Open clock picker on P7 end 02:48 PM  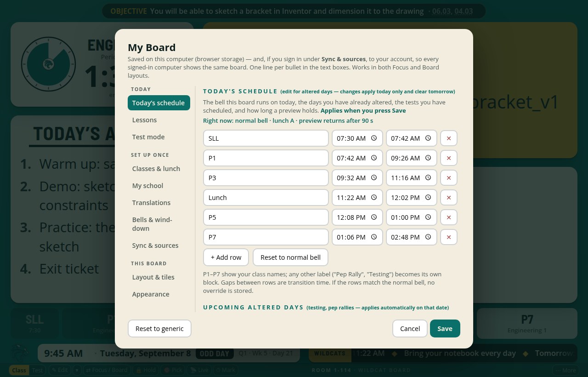click(428, 237)
